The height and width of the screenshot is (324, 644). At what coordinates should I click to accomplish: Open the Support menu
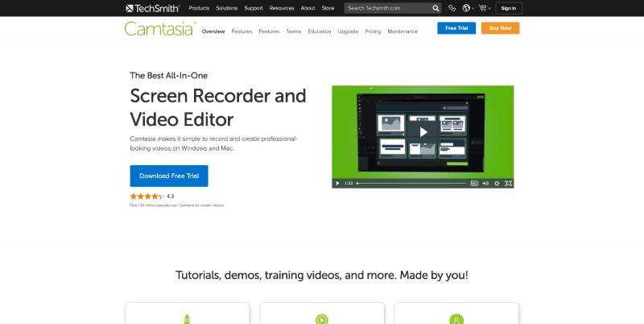pos(254,8)
